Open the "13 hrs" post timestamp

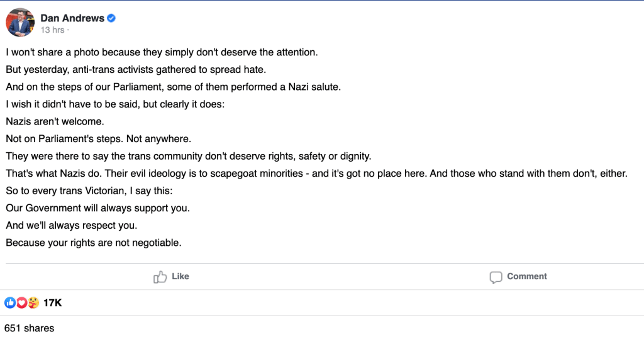52,30
